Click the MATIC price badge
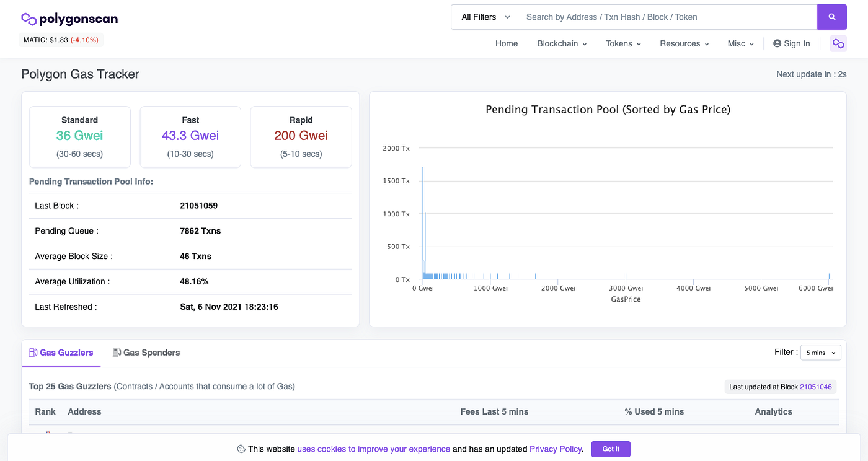 61,40
